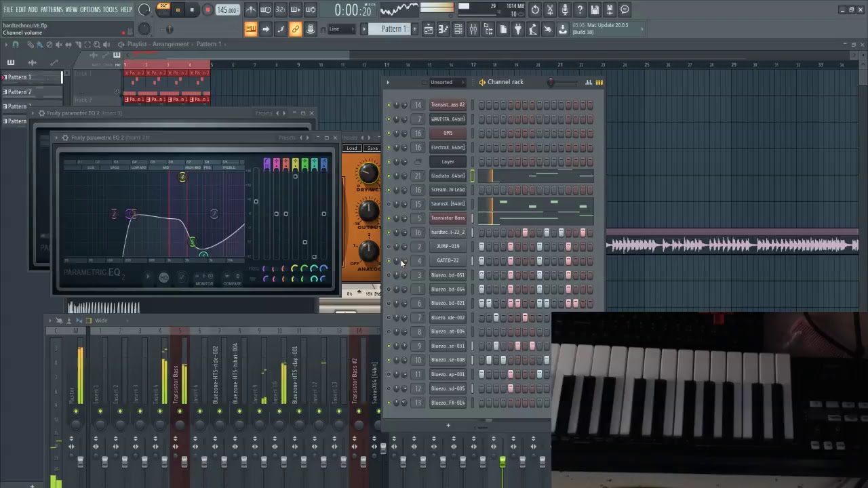Click the question mark help icon
The height and width of the screenshot is (488, 868).
pyautogui.click(x=580, y=9)
